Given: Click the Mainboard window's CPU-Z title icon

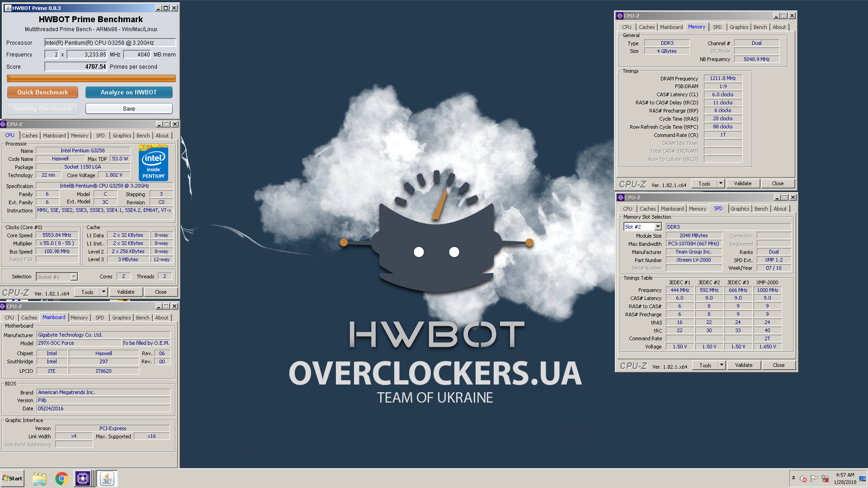Looking at the screenshot, I should click(x=3, y=306).
